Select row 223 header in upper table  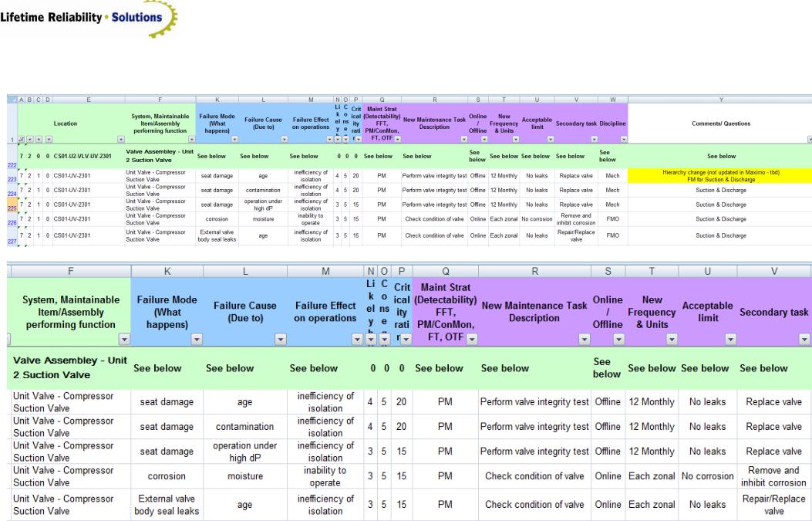(12, 176)
